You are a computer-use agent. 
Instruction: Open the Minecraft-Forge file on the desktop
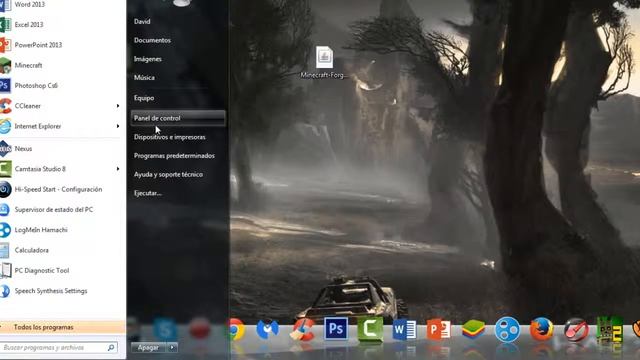click(324, 62)
